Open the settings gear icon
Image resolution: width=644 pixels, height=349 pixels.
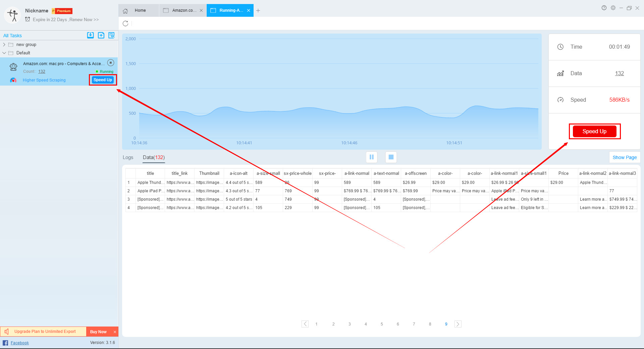pos(613,8)
